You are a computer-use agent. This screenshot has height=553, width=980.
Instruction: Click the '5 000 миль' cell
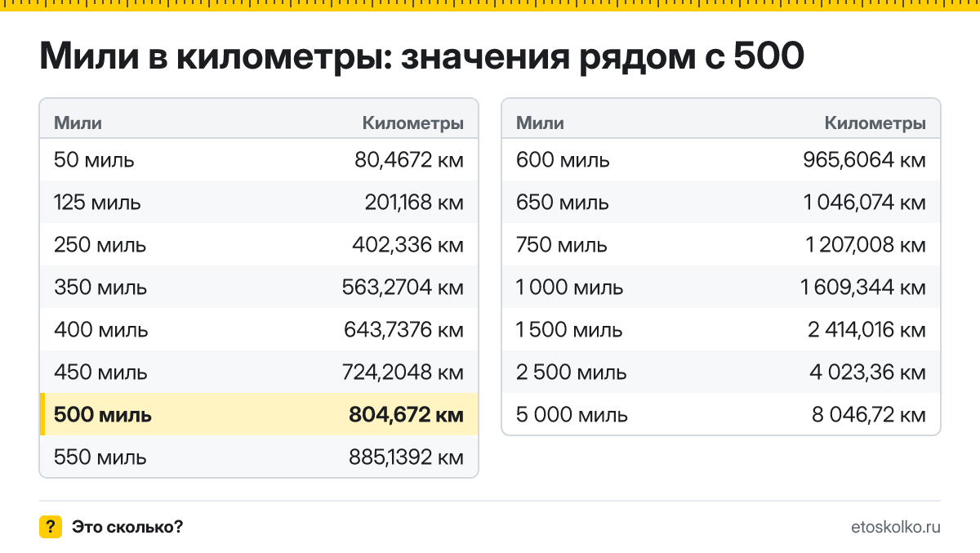[x=572, y=414]
